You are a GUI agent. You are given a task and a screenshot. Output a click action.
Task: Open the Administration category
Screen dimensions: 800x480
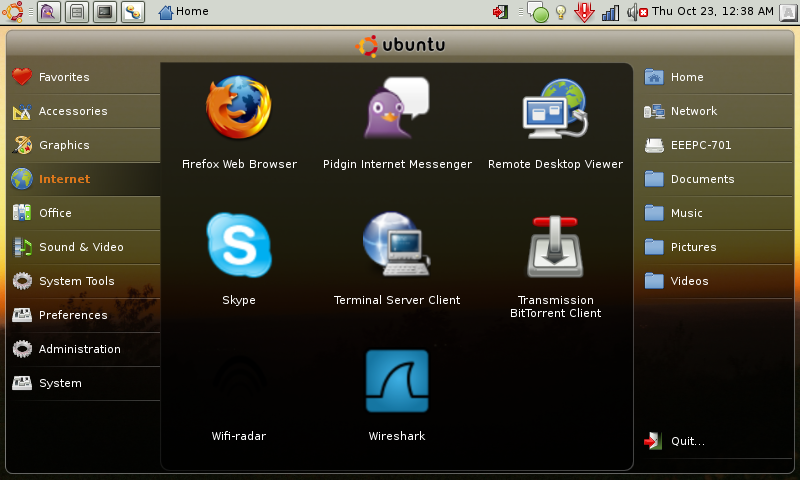click(84, 349)
